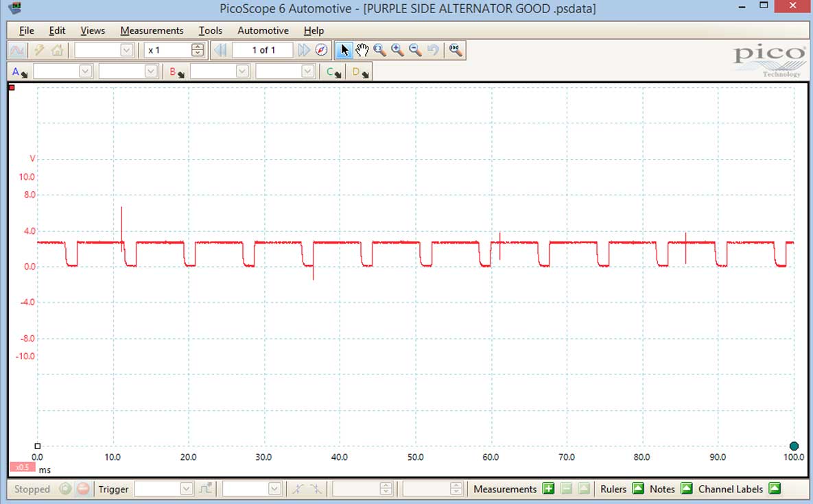Click the Measurements label in bottom toolbar
The height and width of the screenshot is (504, 813).
pos(505,489)
